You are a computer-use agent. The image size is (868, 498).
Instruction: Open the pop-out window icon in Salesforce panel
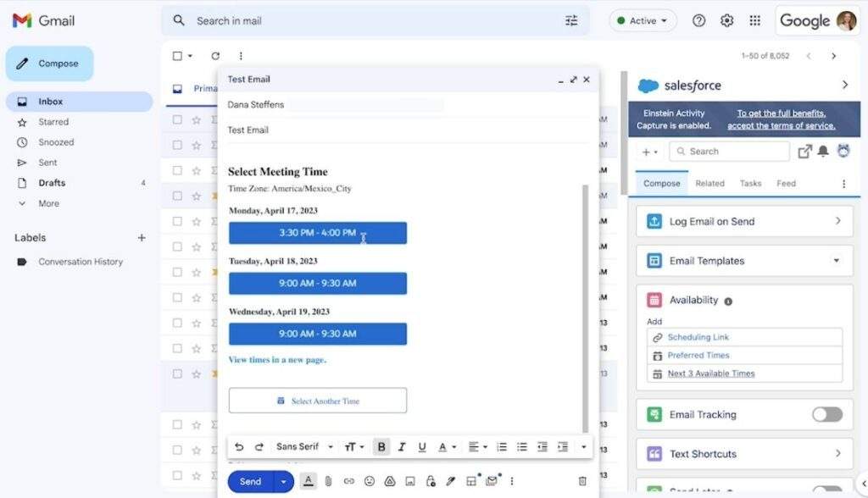(x=804, y=151)
